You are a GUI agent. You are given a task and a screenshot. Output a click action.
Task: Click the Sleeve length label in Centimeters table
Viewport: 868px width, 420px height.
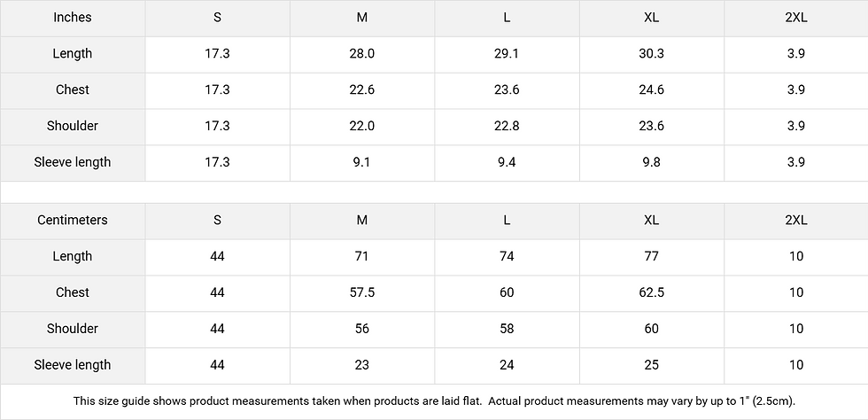[72, 364]
